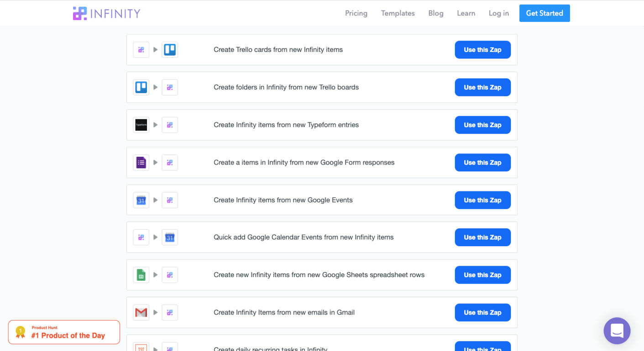Click the Infinity logo in header

coord(107,13)
